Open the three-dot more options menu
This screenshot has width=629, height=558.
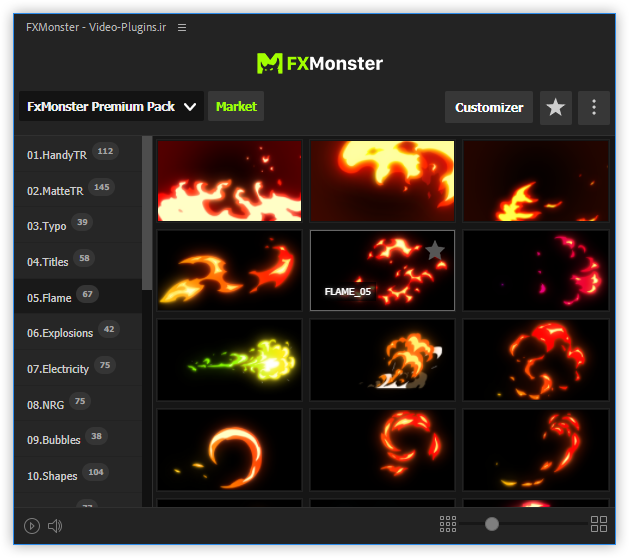(x=594, y=108)
